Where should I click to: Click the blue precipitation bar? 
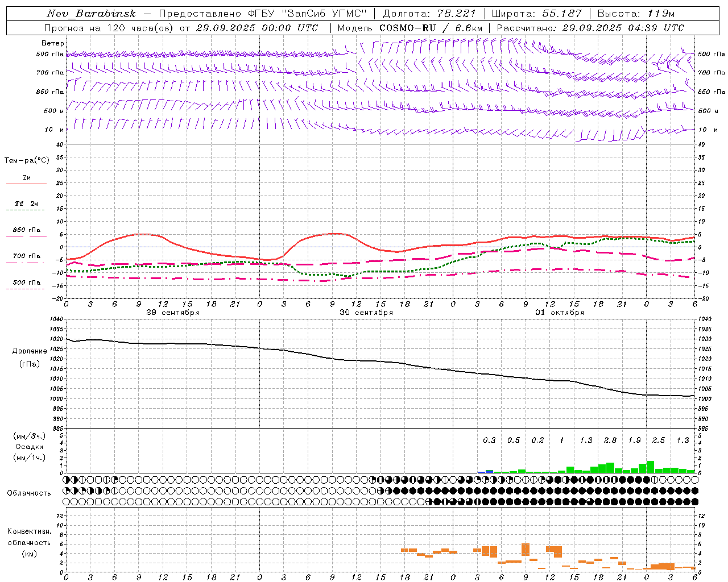pos(489,471)
